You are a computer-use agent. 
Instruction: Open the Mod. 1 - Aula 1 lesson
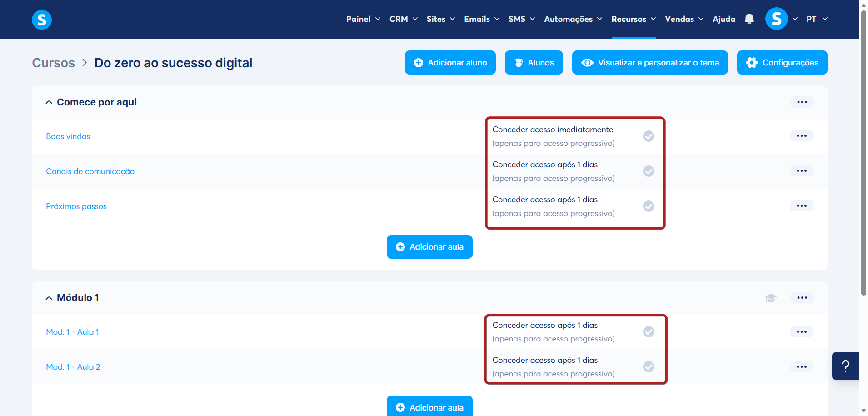(x=73, y=332)
